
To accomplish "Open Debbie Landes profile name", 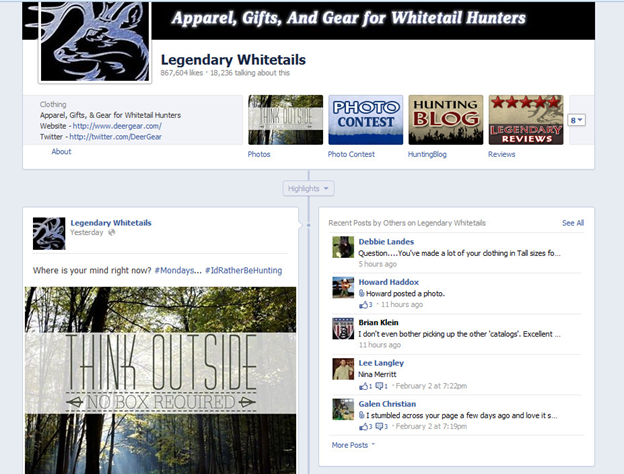I will coord(386,242).
